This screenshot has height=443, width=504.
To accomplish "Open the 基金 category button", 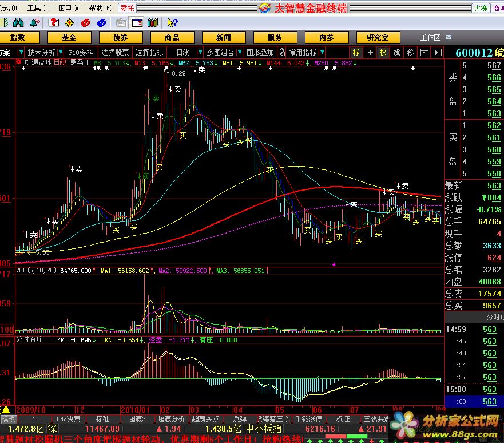I will (x=69, y=38).
